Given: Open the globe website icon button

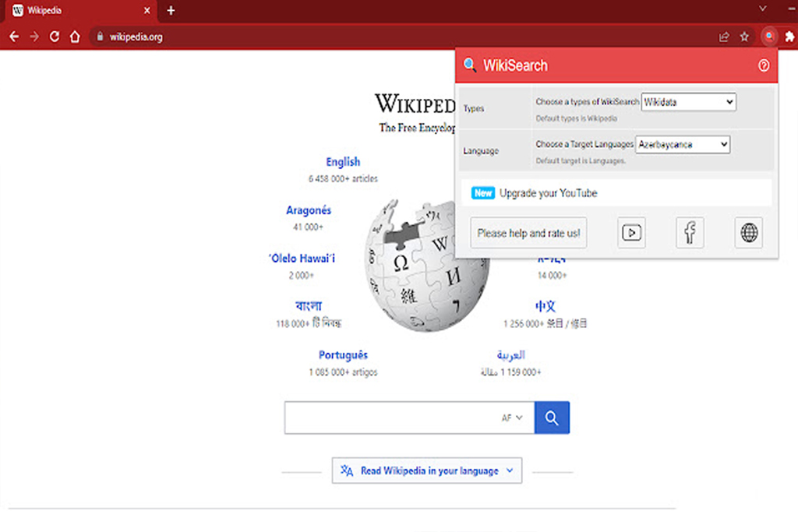Looking at the screenshot, I should [x=749, y=233].
